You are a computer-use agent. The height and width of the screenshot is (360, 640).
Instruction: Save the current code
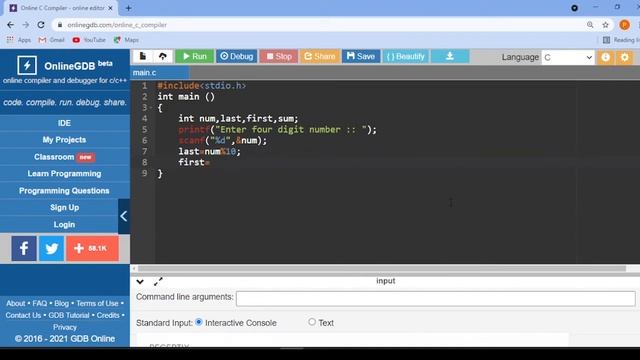(361, 56)
